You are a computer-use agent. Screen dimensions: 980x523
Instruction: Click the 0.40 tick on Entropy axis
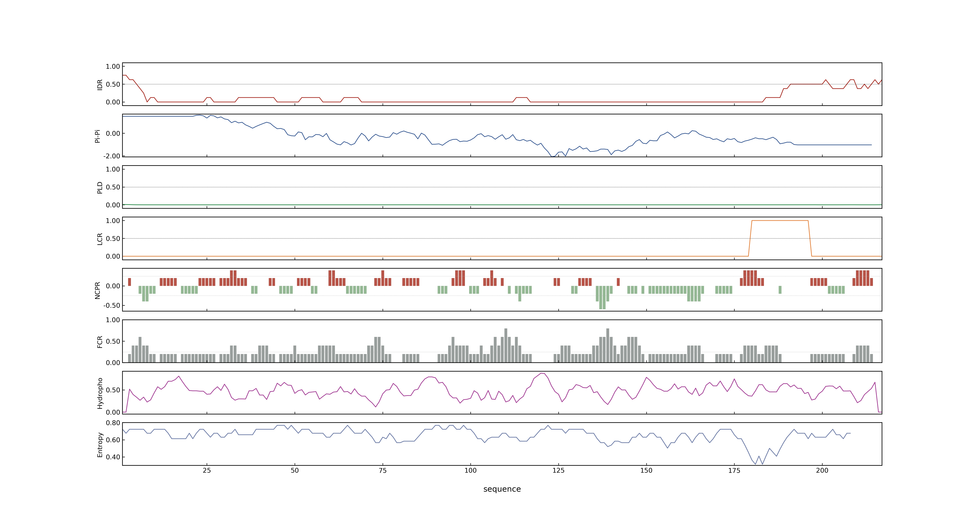pos(113,457)
